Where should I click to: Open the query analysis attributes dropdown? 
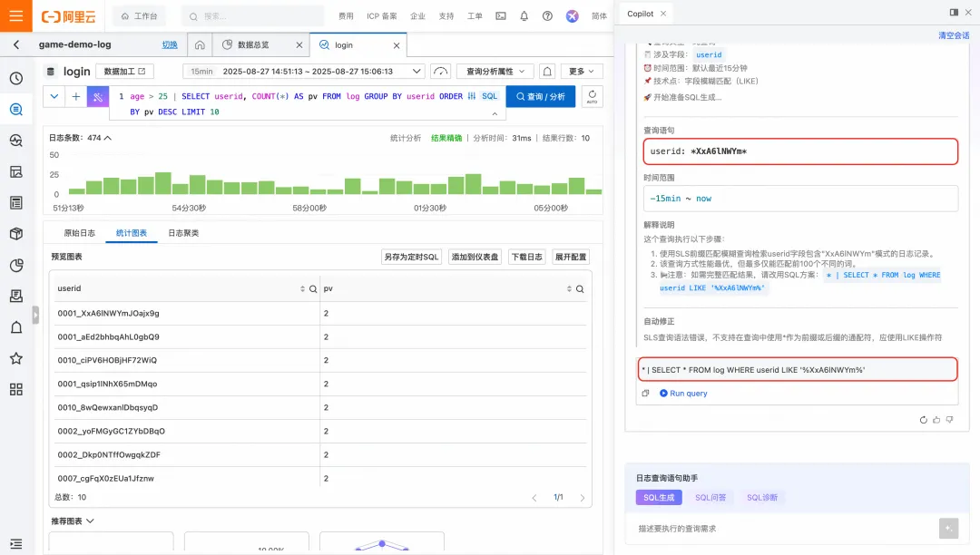(495, 71)
